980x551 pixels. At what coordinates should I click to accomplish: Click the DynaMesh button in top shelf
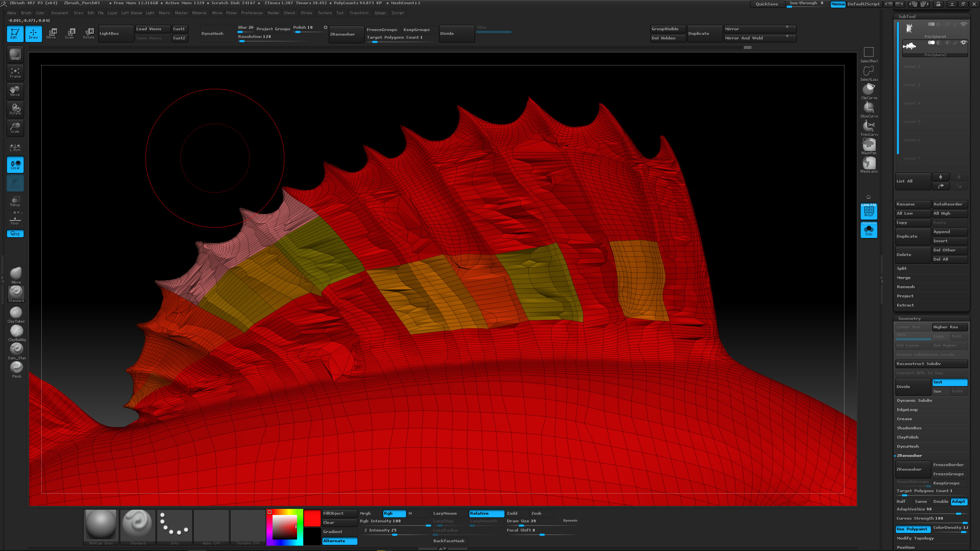[218, 34]
